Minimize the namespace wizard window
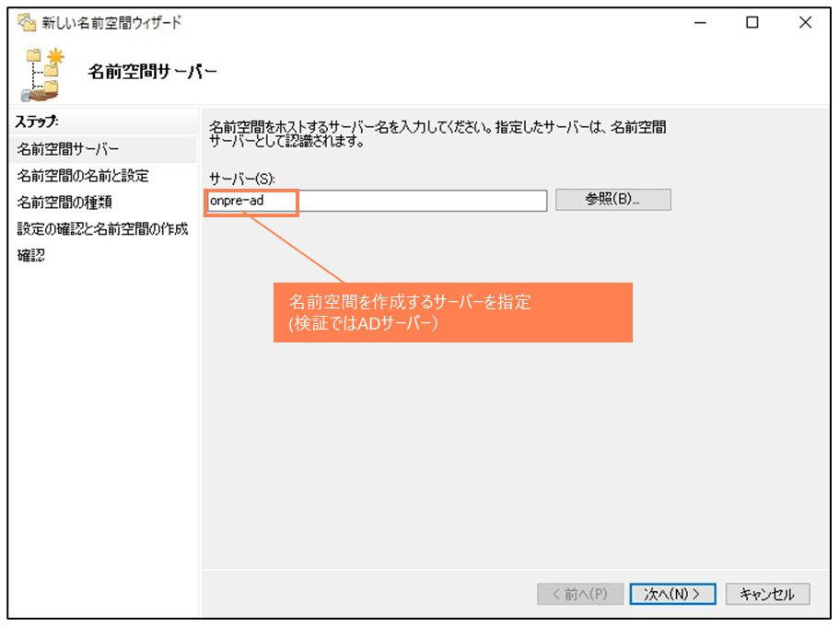The image size is (840, 626). coord(700,22)
